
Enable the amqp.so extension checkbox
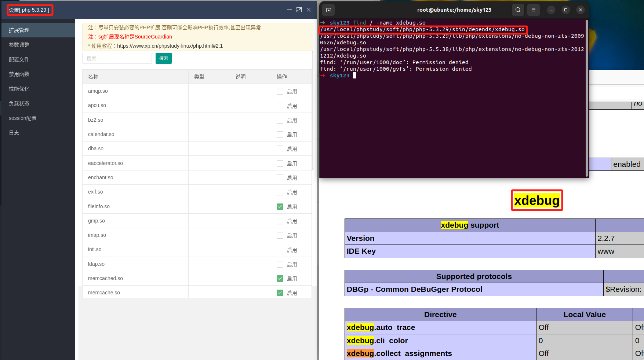pos(280,91)
